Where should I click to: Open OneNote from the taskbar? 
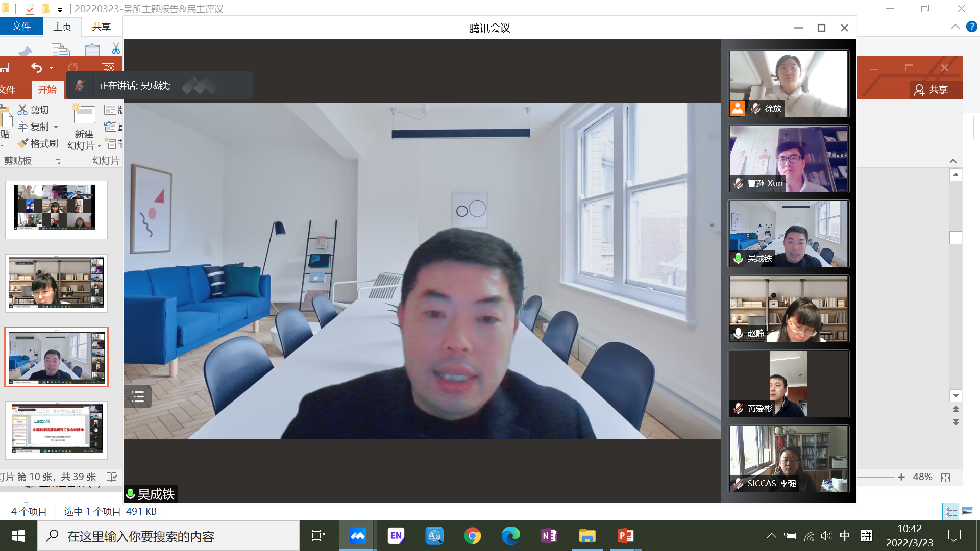pos(549,536)
